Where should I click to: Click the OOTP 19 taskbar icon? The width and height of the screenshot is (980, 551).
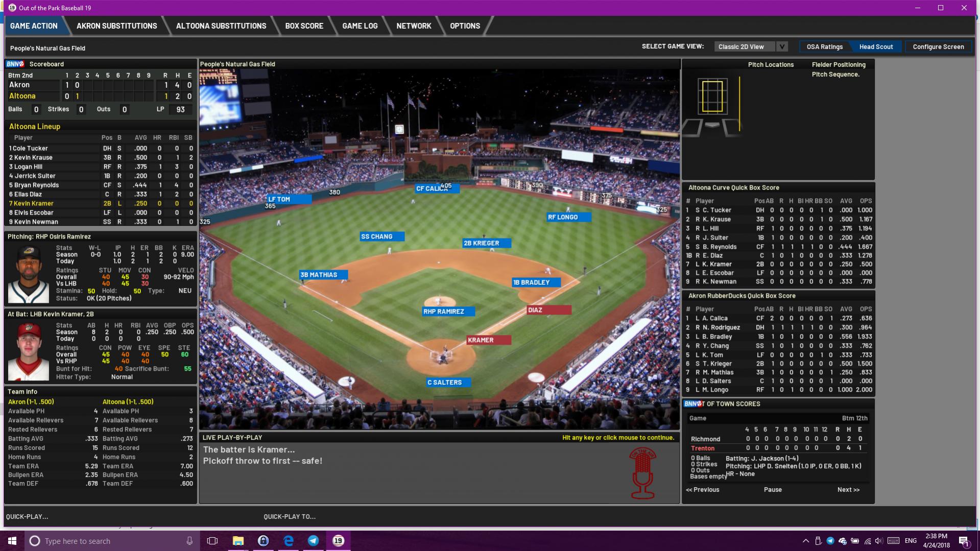[x=339, y=541]
